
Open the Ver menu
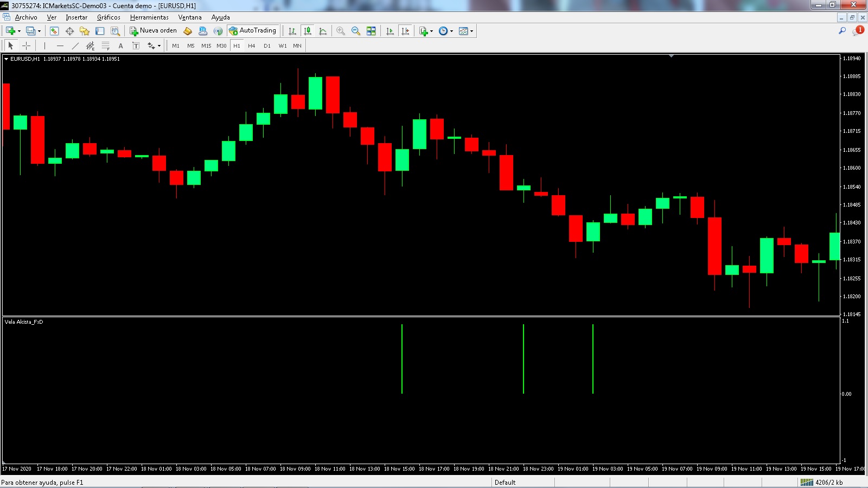pyautogui.click(x=52, y=17)
